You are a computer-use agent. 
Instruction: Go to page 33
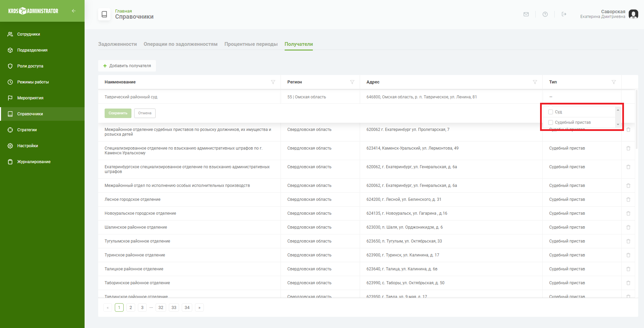(174, 308)
